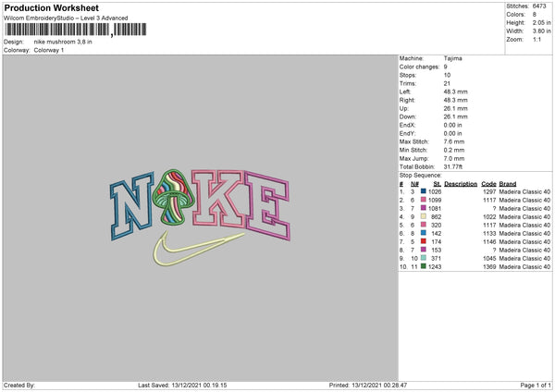
Task: Select the teal swatch for stop 6
Action: (x=424, y=233)
